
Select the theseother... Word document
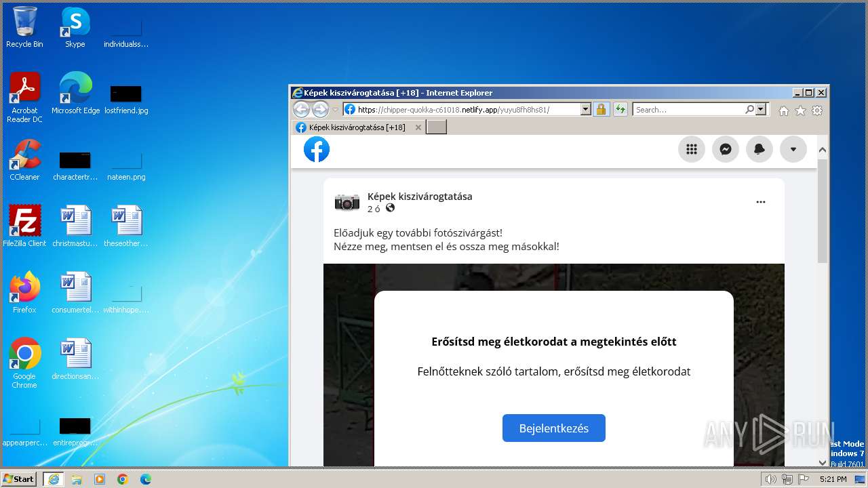click(126, 226)
